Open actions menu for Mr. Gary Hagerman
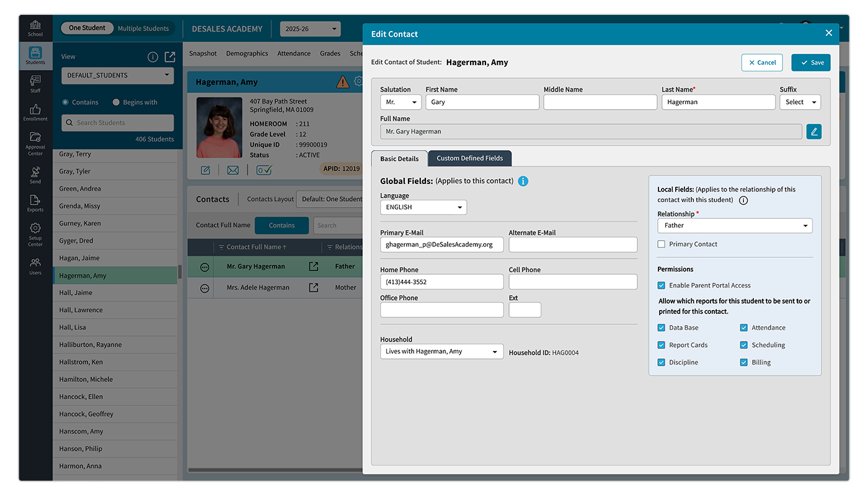 coord(205,267)
